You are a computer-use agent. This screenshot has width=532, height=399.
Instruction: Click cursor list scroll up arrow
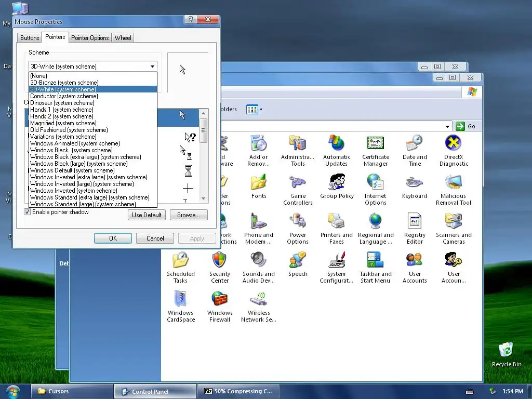click(x=203, y=113)
